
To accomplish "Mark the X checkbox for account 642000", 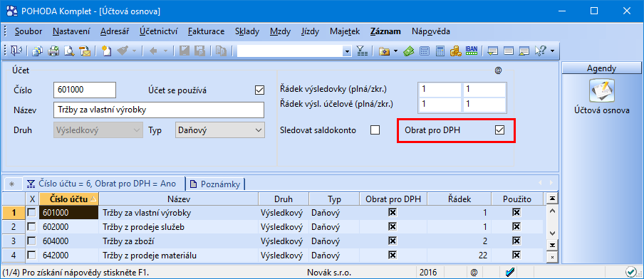I will 31,256.
